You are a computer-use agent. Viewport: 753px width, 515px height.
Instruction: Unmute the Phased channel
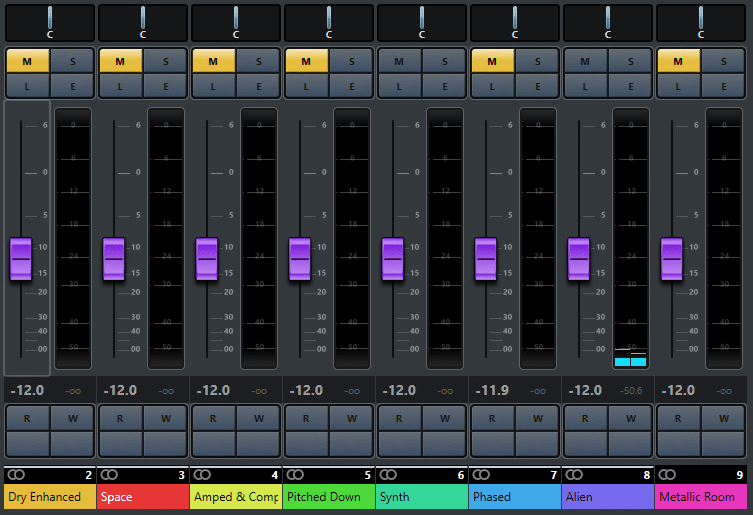(x=493, y=61)
